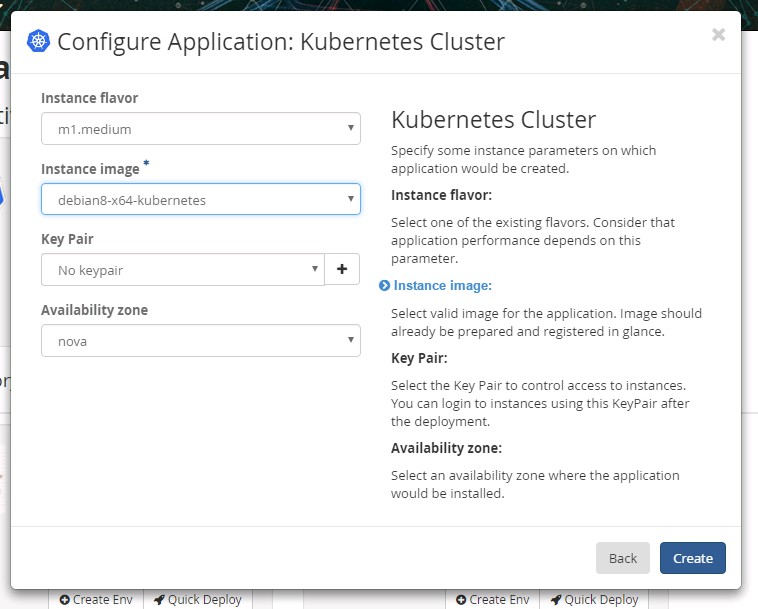Click the Key Pair: help heading
The image size is (758, 609).
coord(419,358)
